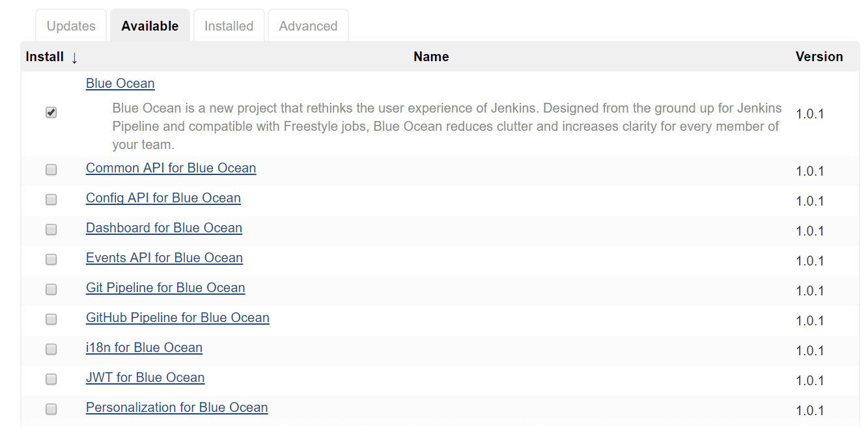Click version 1.0.1 in Events API row
Screen dimensions: 868x434
(810, 261)
